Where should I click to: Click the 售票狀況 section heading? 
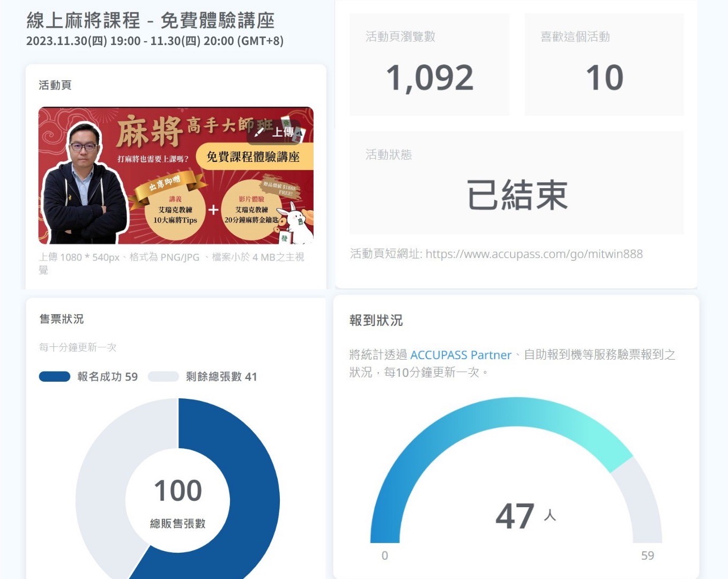(x=62, y=319)
